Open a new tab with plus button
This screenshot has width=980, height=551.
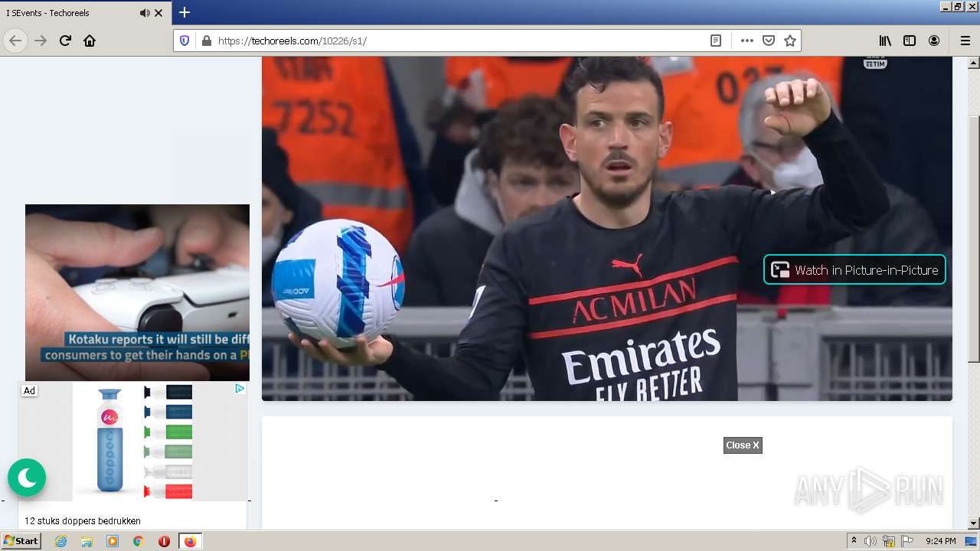tap(185, 12)
